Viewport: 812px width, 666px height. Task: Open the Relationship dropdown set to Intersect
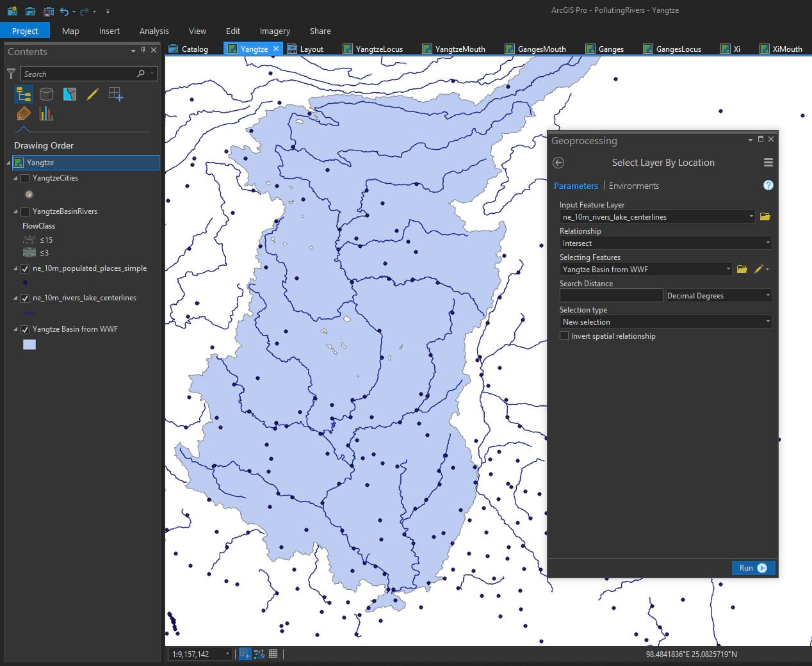[x=665, y=243]
